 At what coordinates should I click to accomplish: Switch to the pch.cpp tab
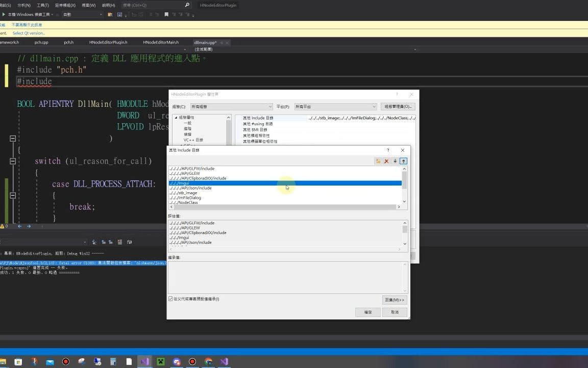coord(41,42)
